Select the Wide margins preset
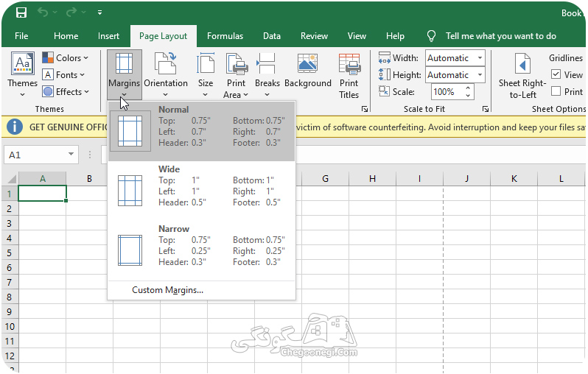 click(x=201, y=191)
